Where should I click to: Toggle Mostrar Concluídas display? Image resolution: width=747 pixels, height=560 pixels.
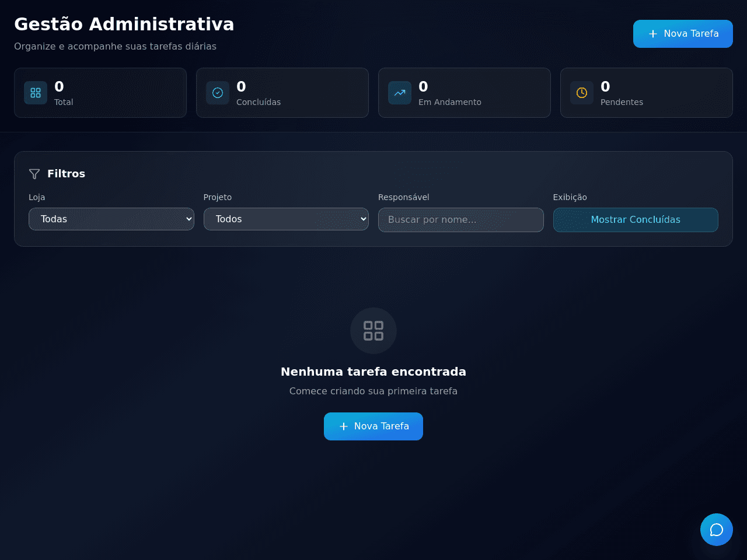point(636,220)
